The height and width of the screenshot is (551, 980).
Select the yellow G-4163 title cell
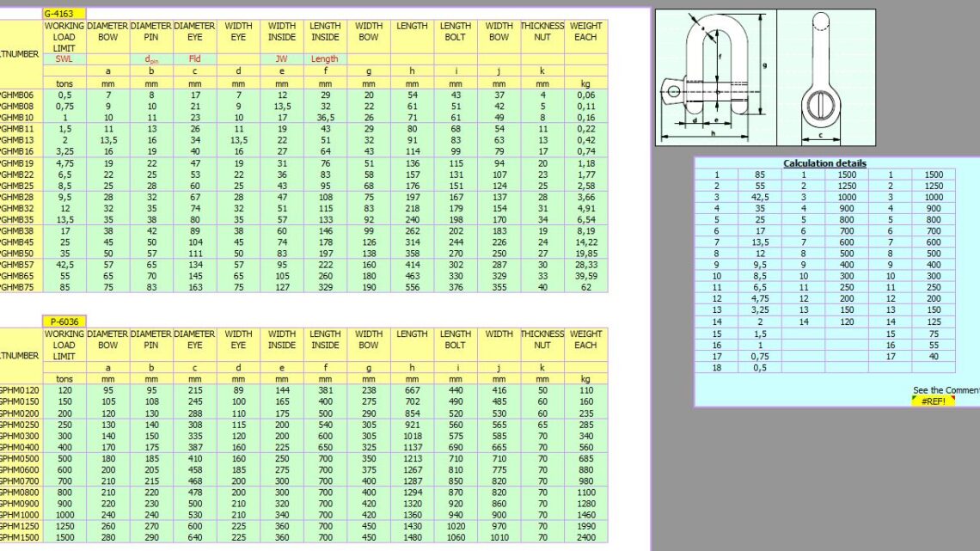point(64,14)
